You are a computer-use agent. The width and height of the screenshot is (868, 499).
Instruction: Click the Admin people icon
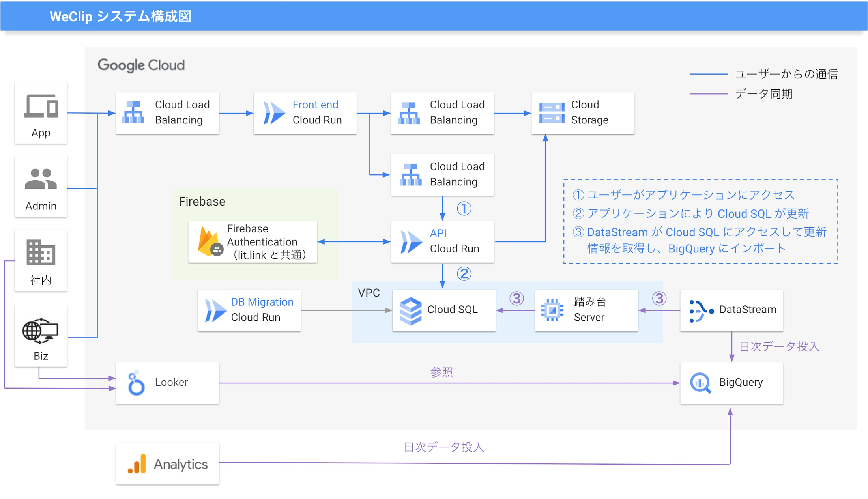(x=41, y=179)
